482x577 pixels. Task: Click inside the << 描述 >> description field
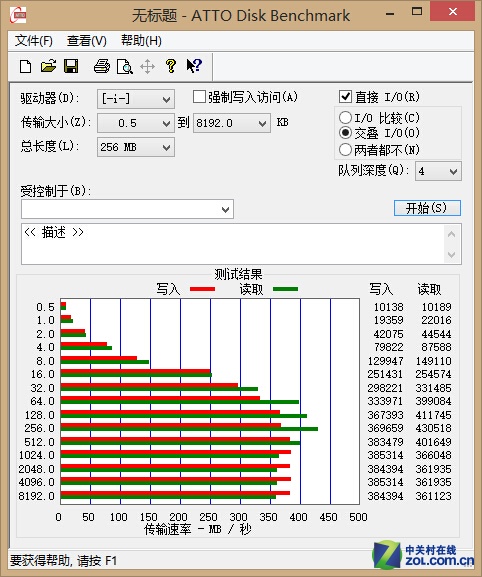tap(232, 244)
